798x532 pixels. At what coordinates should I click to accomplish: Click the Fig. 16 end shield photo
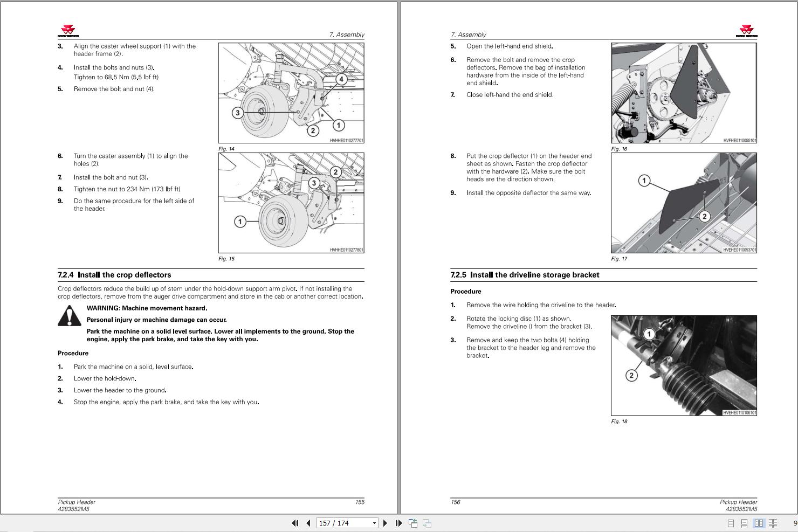(684, 93)
